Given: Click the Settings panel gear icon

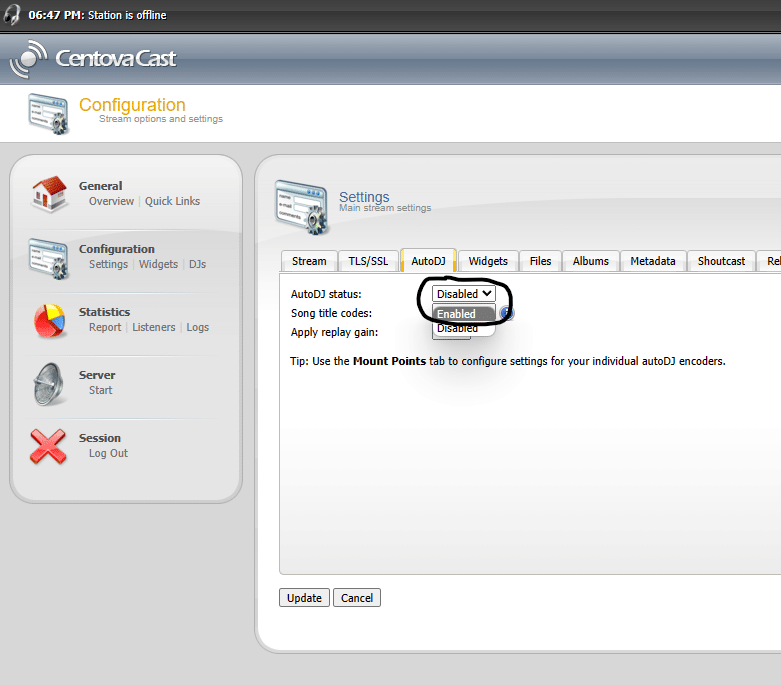Looking at the screenshot, I should (x=302, y=207).
